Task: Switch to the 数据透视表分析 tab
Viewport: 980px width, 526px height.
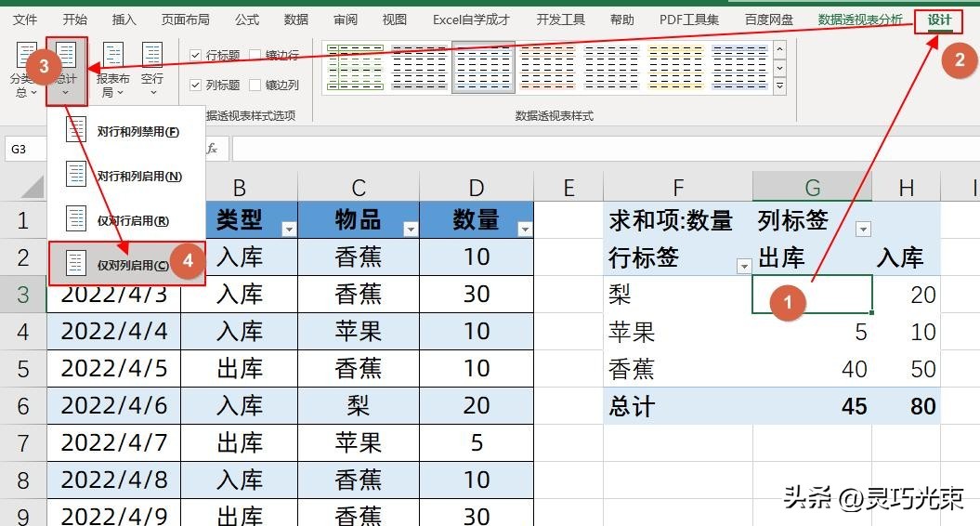Action: pos(859,20)
